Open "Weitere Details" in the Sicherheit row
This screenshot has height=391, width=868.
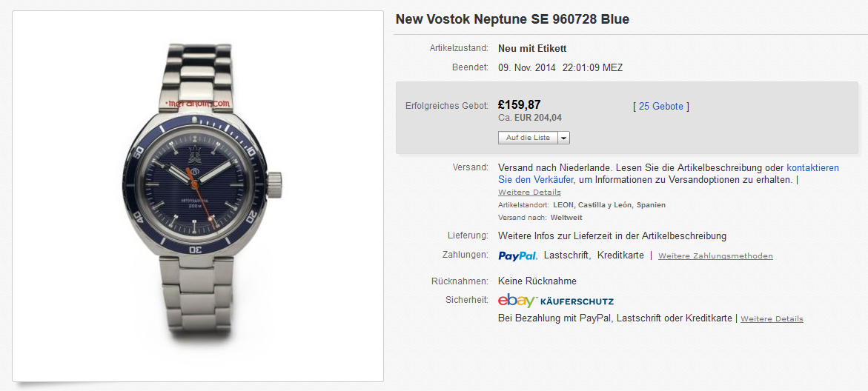pos(772,319)
